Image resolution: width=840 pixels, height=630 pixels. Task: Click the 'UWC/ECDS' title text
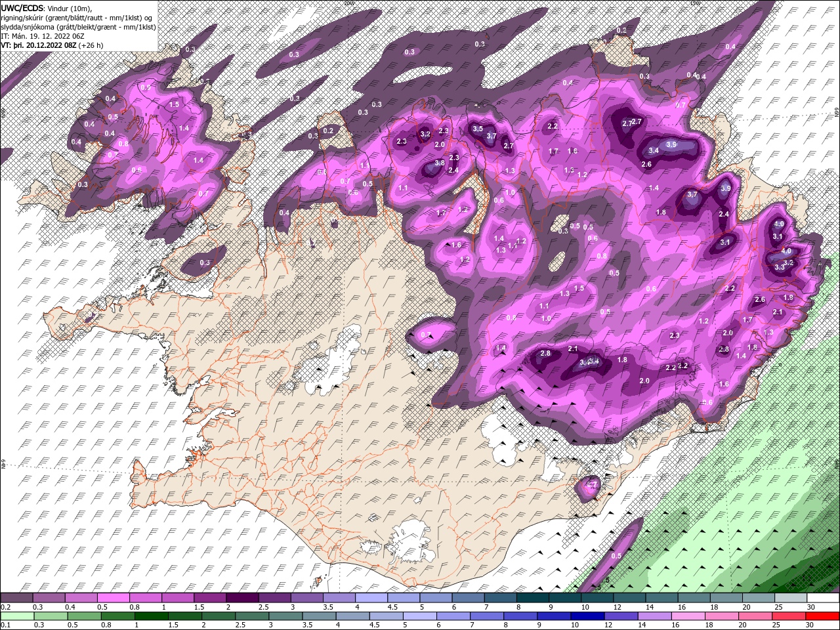pyautogui.click(x=22, y=8)
